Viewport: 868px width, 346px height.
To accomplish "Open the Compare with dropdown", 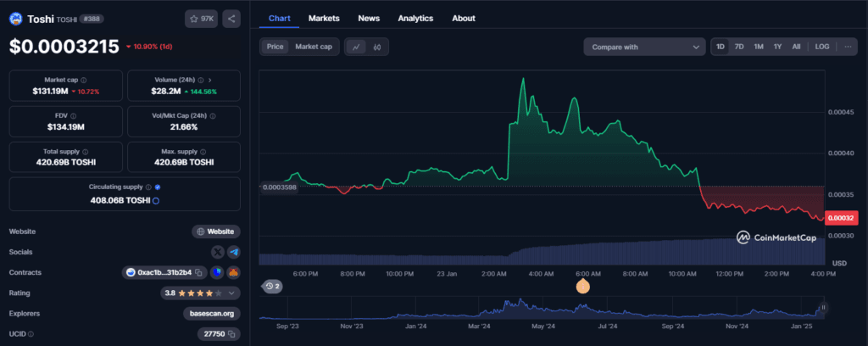I will (x=644, y=47).
